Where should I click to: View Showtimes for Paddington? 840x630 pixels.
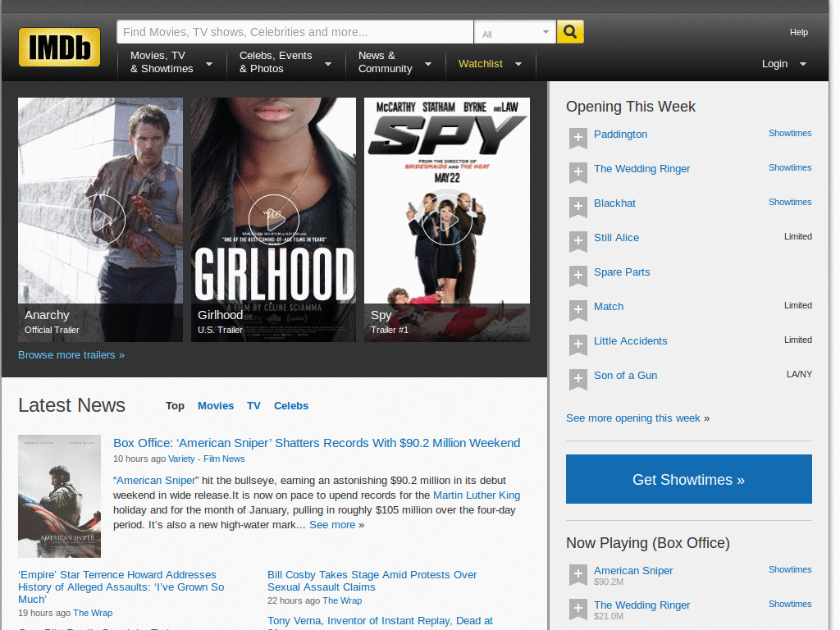tap(790, 134)
